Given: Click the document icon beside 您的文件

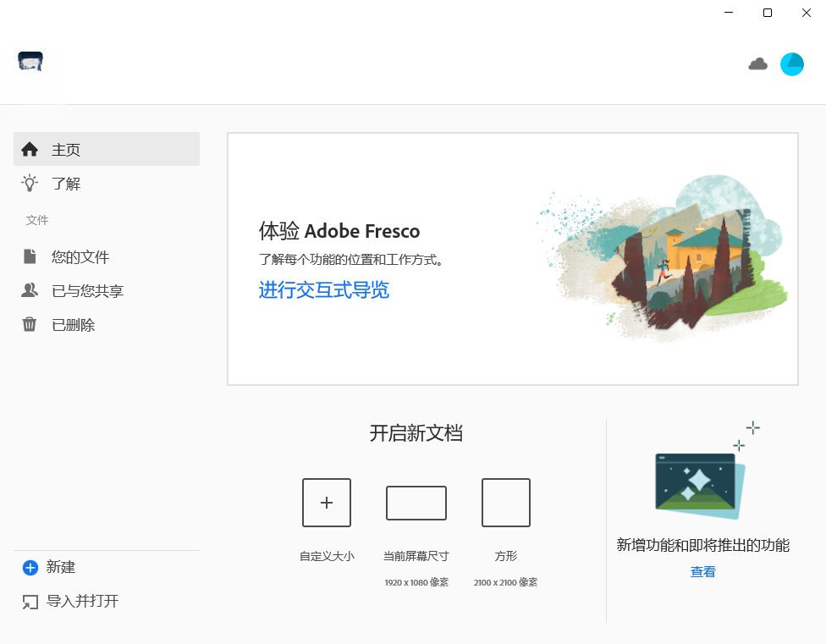Looking at the screenshot, I should [x=30, y=256].
